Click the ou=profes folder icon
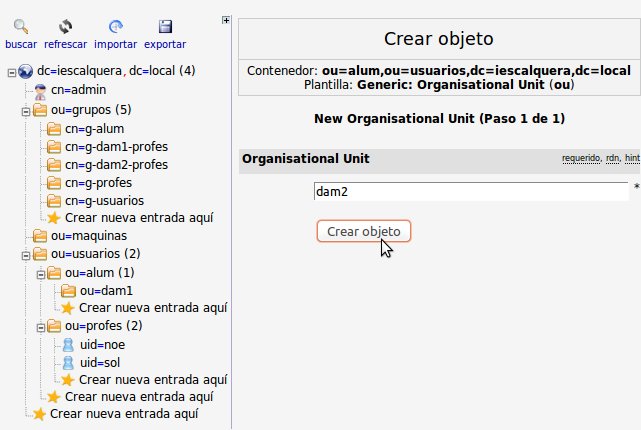 [54, 326]
